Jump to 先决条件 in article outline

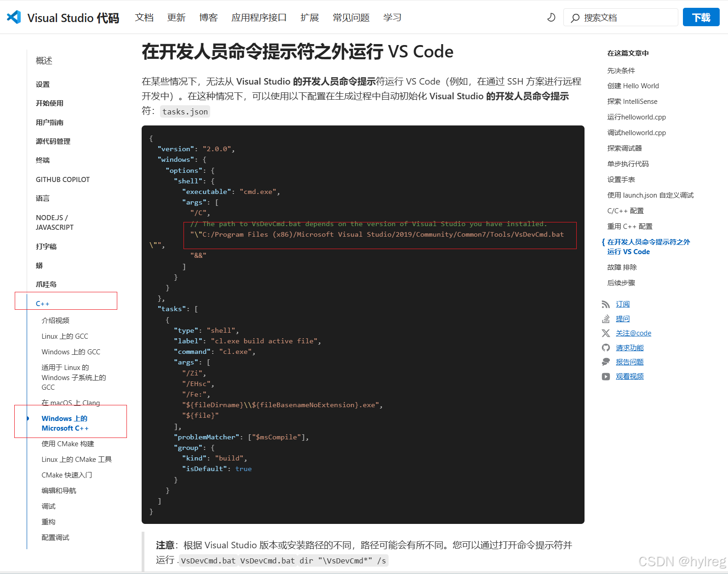(621, 70)
